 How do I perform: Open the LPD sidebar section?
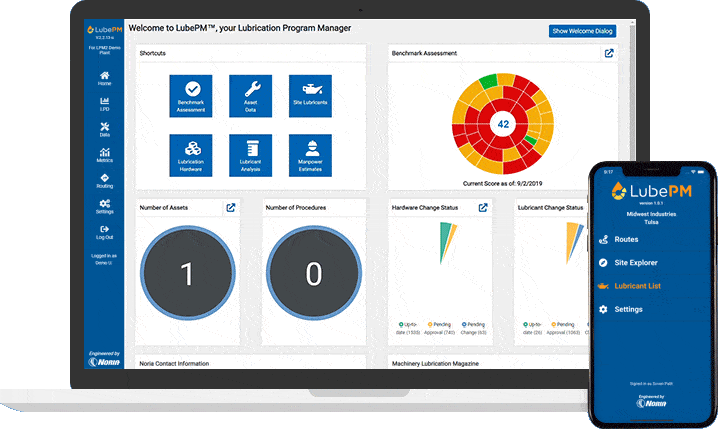(x=105, y=104)
